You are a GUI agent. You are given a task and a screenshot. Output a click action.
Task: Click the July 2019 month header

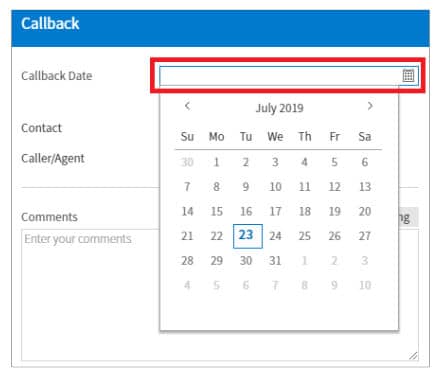point(279,108)
